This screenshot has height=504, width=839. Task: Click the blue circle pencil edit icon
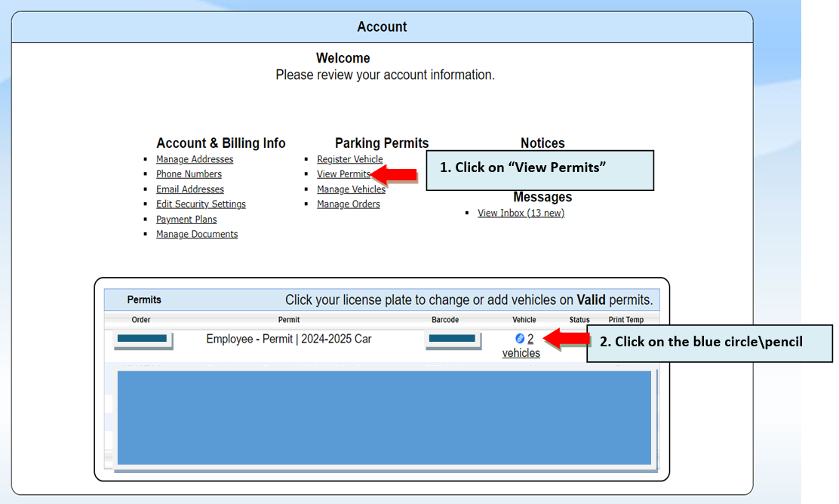520,338
